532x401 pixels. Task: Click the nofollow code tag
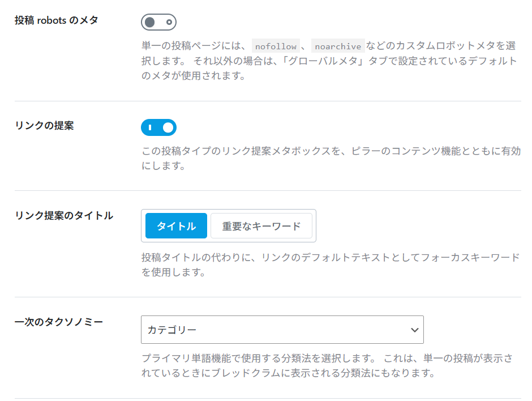click(x=276, y=46)
